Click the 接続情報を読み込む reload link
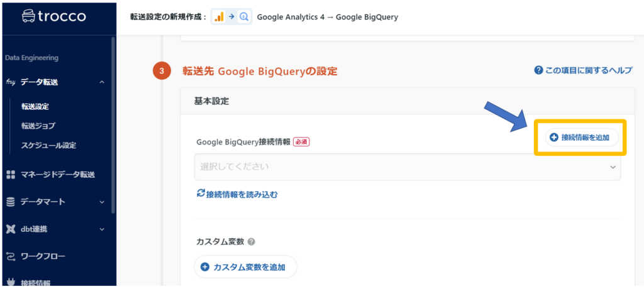This screenshot has height=294, width=644. tap(237, 194)
